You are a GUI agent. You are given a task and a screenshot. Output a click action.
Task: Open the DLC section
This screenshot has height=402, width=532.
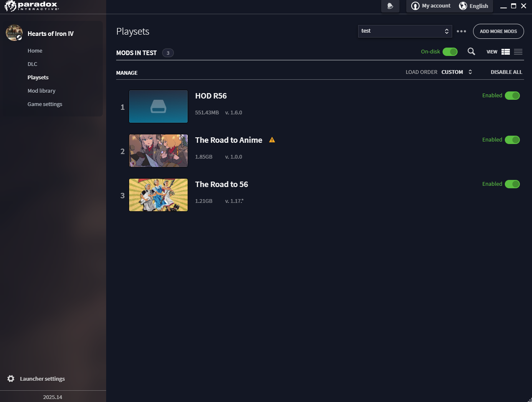(x=33, y=64)
